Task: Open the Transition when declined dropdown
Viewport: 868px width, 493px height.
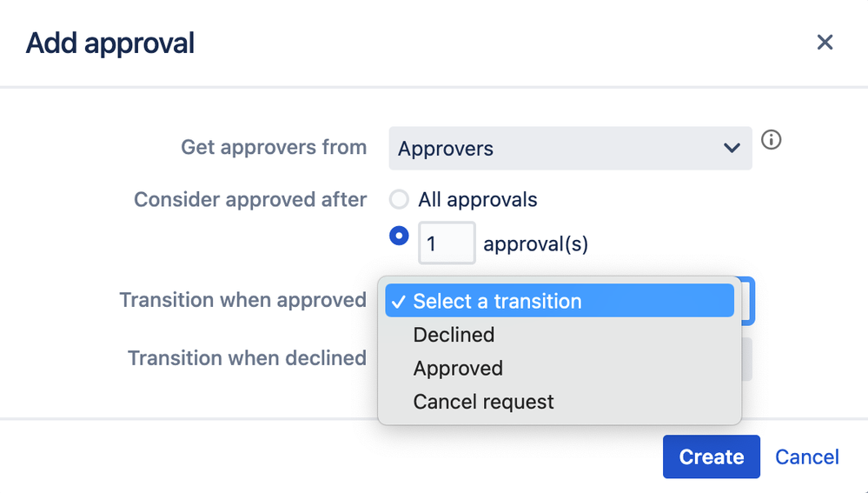Action: [745, 358]
